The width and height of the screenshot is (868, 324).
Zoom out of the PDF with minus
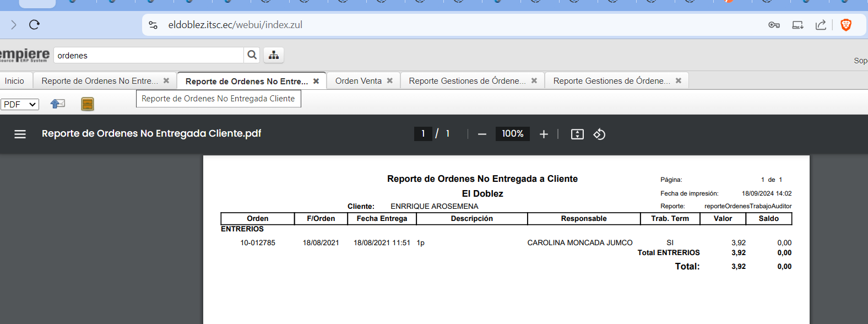pos(482,134)
